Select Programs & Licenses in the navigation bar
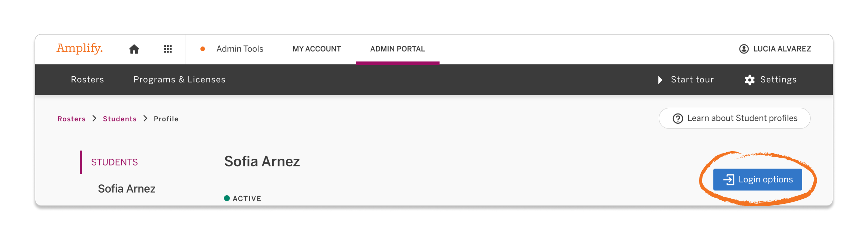Viewport: 868px width, 238px height. coord(179,79)
